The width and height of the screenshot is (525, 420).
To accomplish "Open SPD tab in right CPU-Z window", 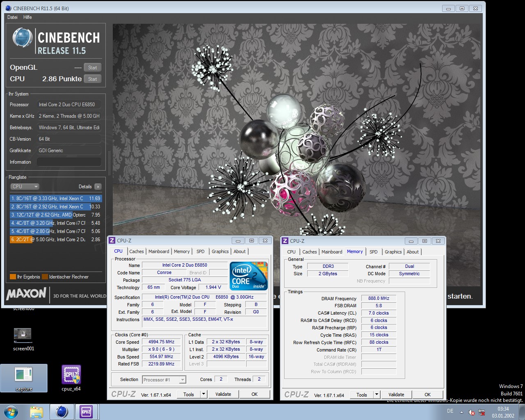I will (x=373, y=252).
